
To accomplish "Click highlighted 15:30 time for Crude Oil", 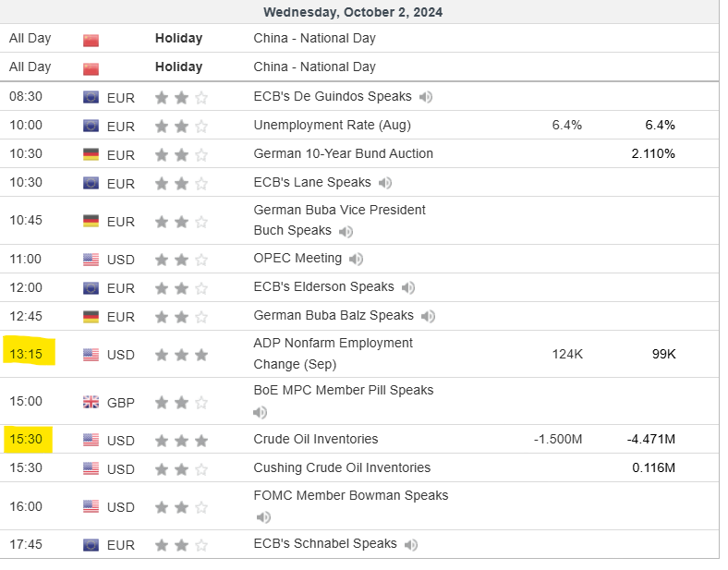I will tap(27, 439).
